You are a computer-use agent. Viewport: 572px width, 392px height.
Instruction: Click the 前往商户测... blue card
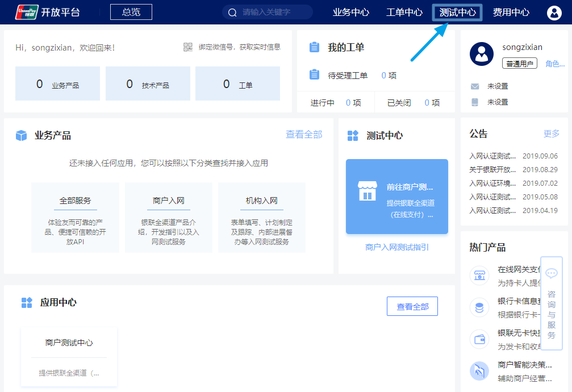pyautogui.click(x=397, y=197)
